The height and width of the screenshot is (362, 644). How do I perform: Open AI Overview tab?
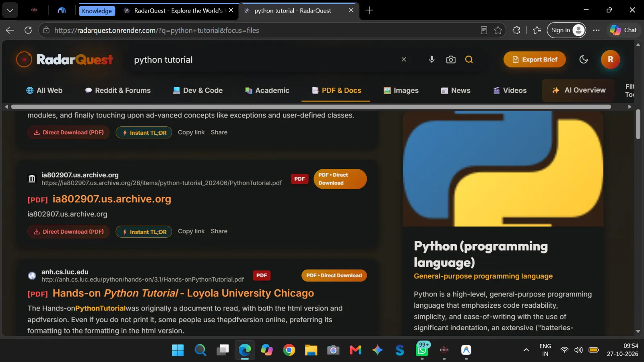coord(578,90)
